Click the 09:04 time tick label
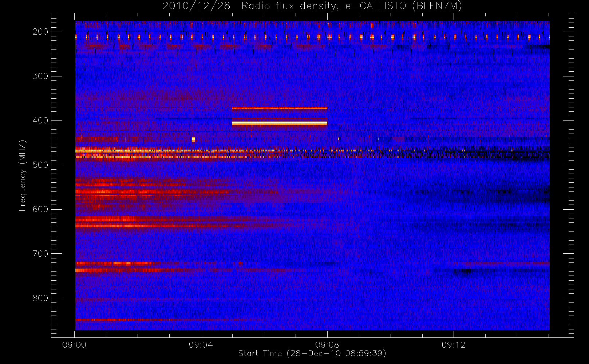This screenshot has height=364, width=589. 201,345
